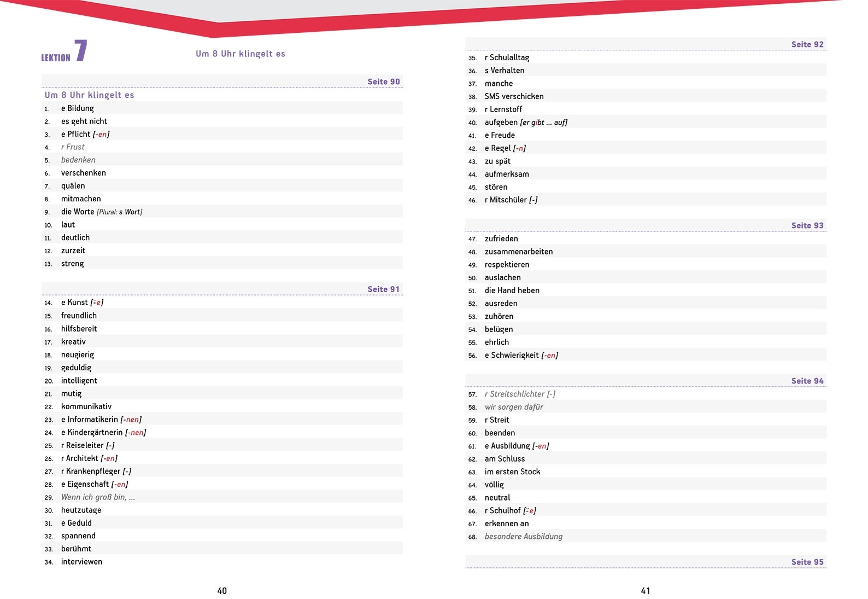
Task: Click the entry 'die Hand heben'
Action: (x=512, y=290)
